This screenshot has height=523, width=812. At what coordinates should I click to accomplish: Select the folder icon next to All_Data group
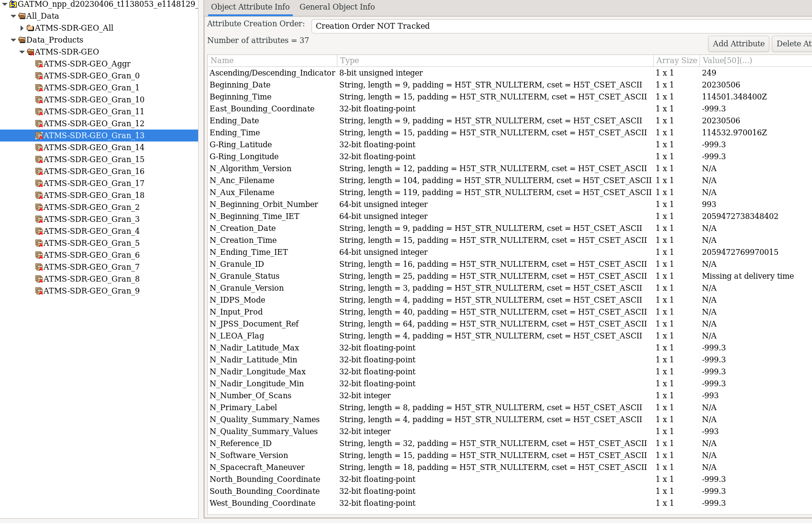(22, 16)
